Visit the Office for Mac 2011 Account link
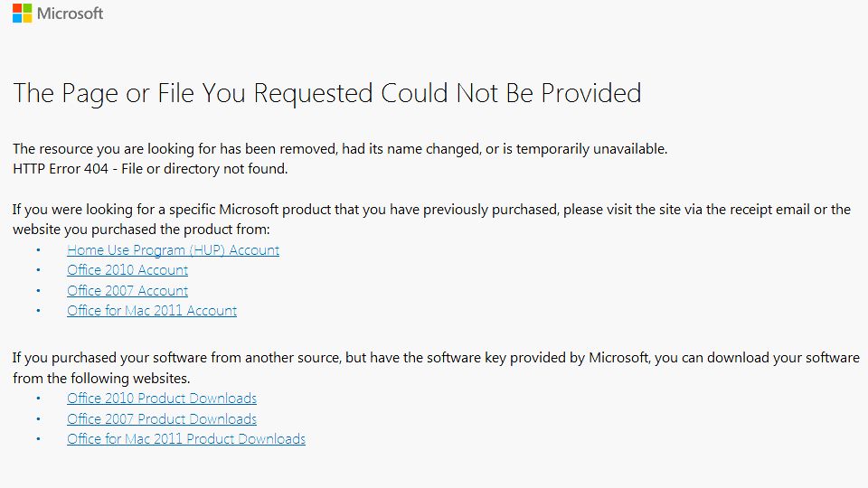 pos(152,311)
